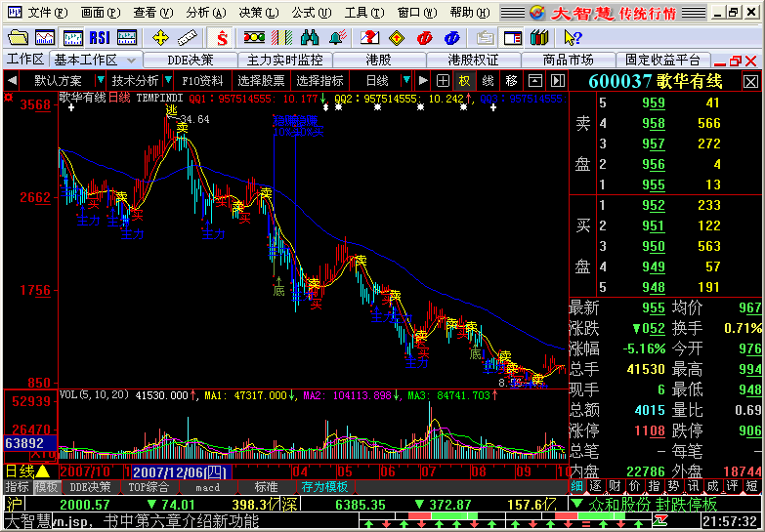Open the alarm bell alert tool
765x532 pixels.
(x=337, y=37)
